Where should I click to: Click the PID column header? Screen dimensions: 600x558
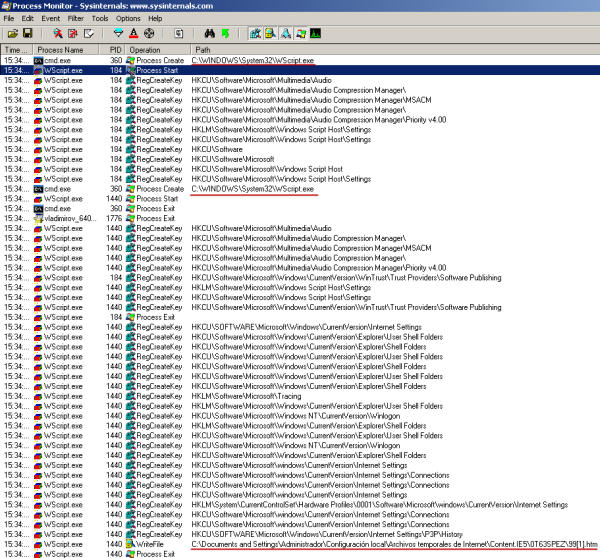point(112,50)
